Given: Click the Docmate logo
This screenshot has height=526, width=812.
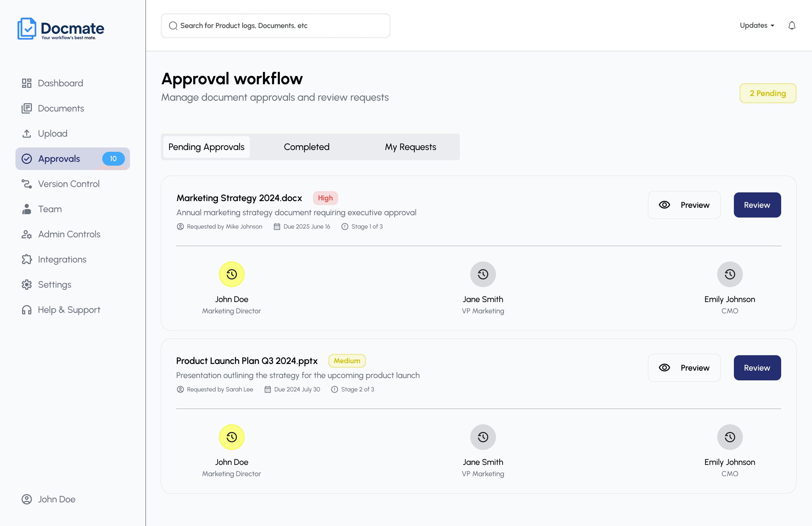Looking at the screenshot, I should click(x=61, y=29).
